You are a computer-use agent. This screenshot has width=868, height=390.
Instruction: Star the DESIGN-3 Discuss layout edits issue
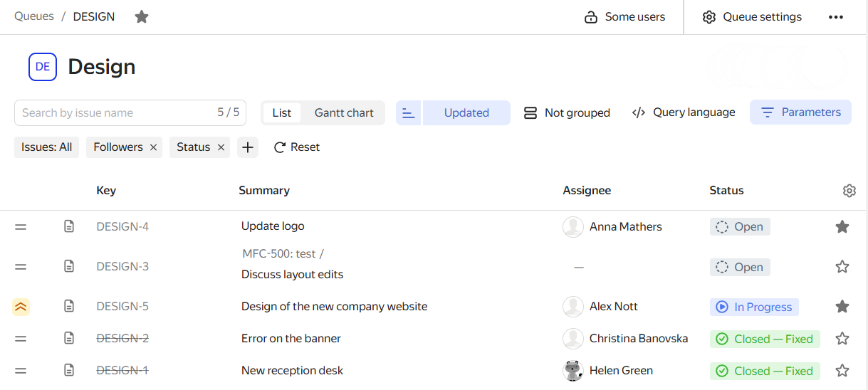(x=842, y=267)
